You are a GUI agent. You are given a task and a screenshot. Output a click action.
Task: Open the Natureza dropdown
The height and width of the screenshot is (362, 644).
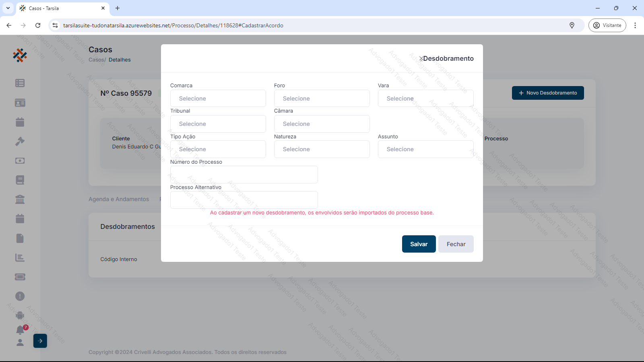[322, 149]
